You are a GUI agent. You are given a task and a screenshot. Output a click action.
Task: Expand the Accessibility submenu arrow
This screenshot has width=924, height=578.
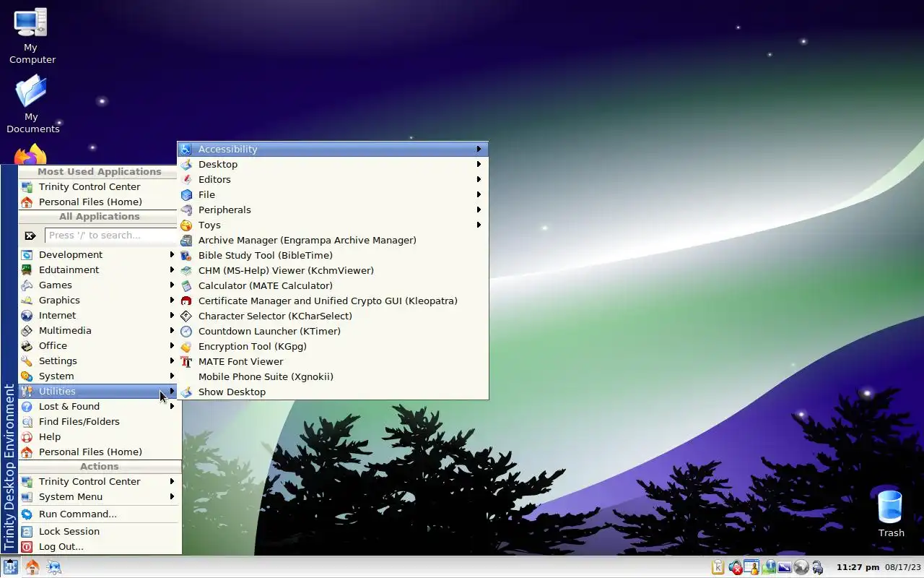(x=479, y=149)
